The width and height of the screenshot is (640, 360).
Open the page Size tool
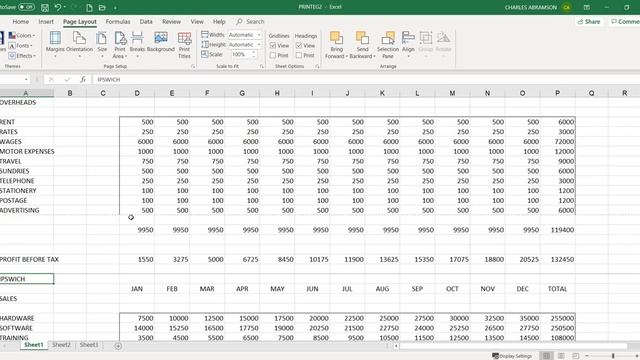[102, 44]
